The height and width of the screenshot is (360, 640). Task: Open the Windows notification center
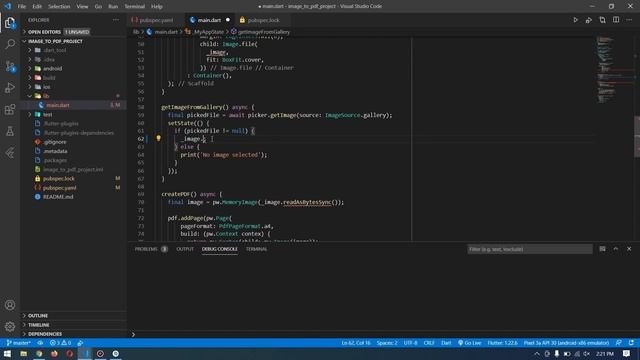coord(627,353)
